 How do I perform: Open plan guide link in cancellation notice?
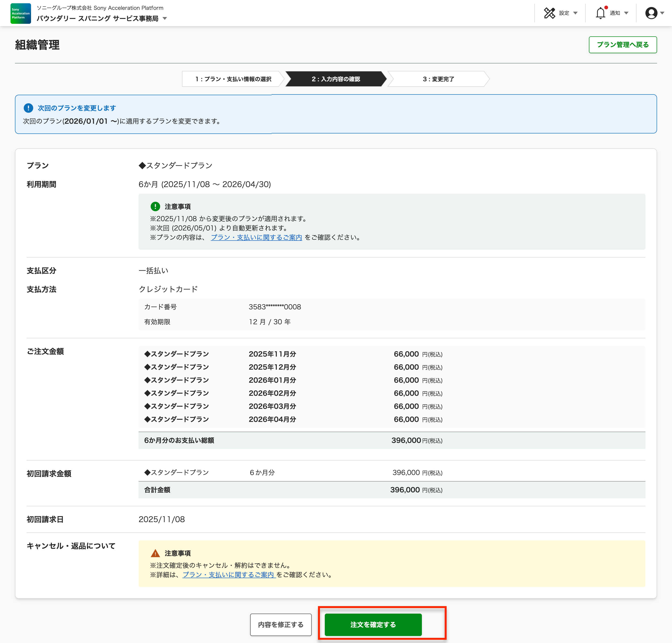(229, 574)
